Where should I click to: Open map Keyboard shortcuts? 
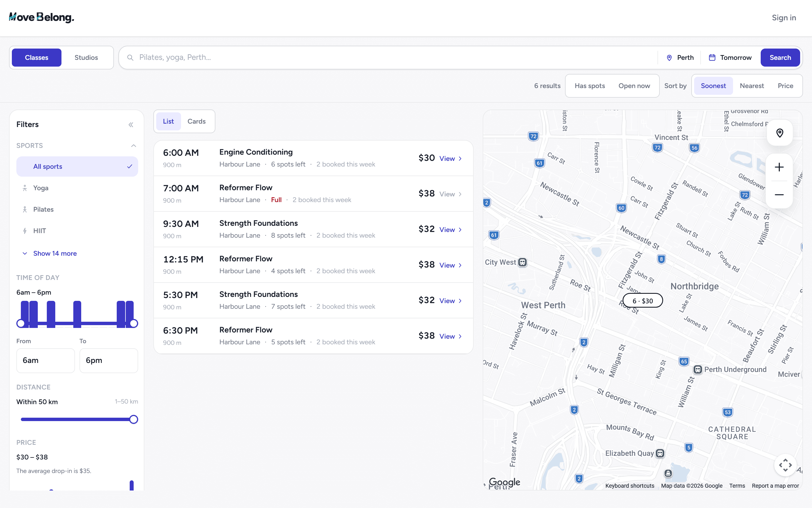(x=630, y=486)
